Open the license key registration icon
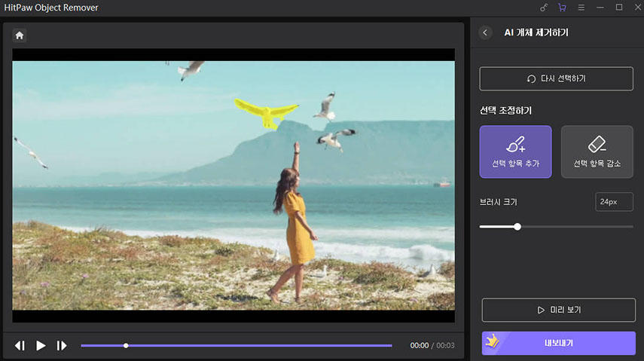 click(x=545, y=8)
